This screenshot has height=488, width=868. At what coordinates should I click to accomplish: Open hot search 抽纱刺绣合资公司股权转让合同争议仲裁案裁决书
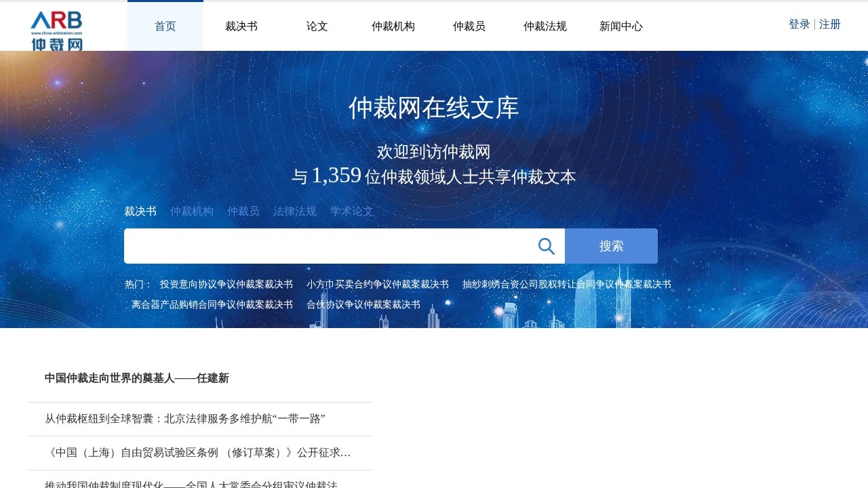click(x=567, y=285)
